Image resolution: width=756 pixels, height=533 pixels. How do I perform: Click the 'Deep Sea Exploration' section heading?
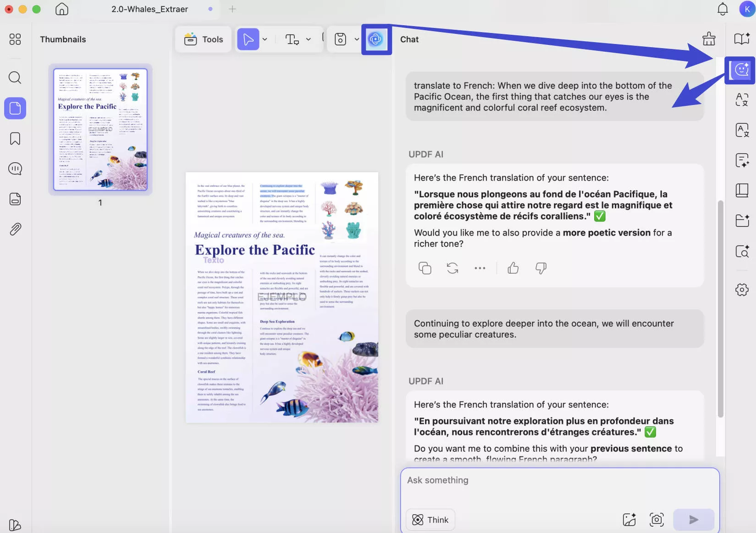pos(277,322)
